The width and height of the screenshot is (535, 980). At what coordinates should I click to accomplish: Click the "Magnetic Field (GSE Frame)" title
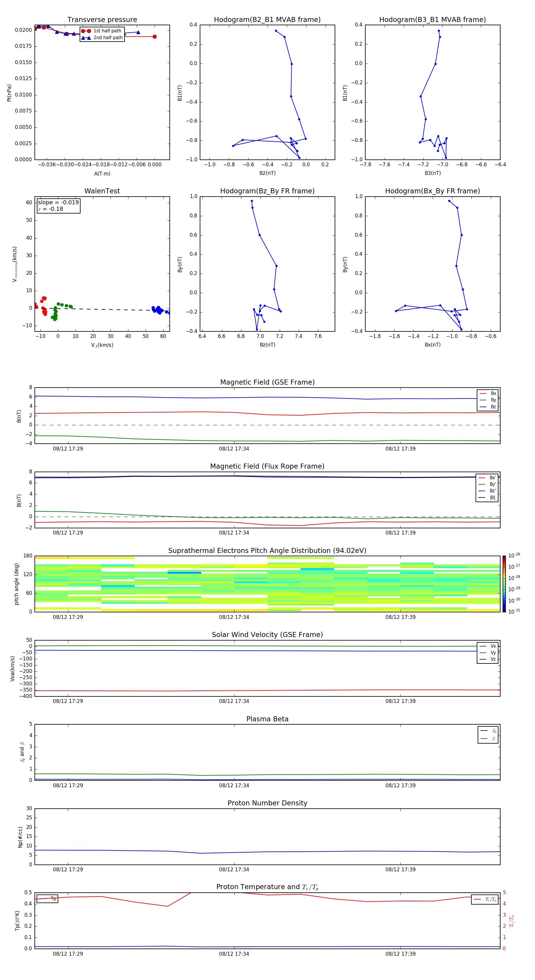[267, 382]
